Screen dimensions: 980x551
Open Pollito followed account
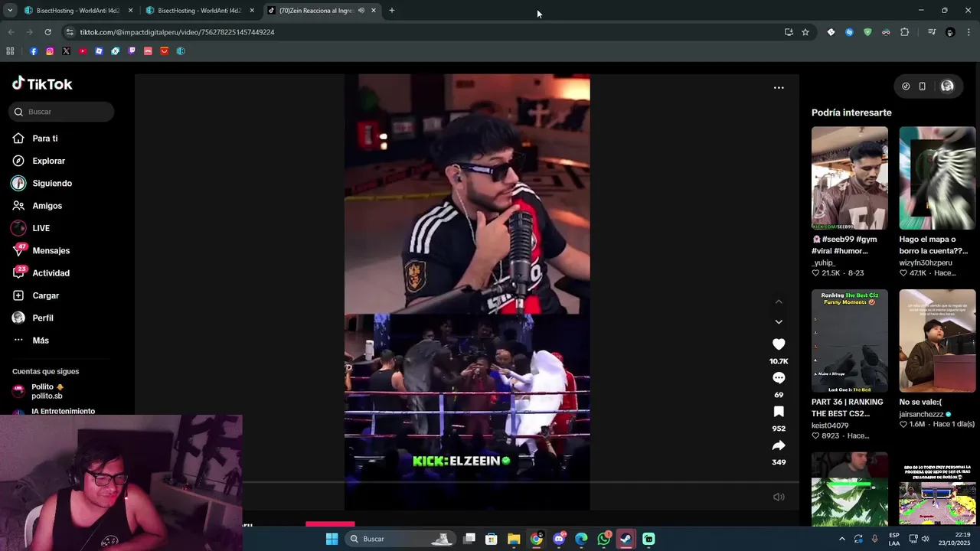point(47,391)
